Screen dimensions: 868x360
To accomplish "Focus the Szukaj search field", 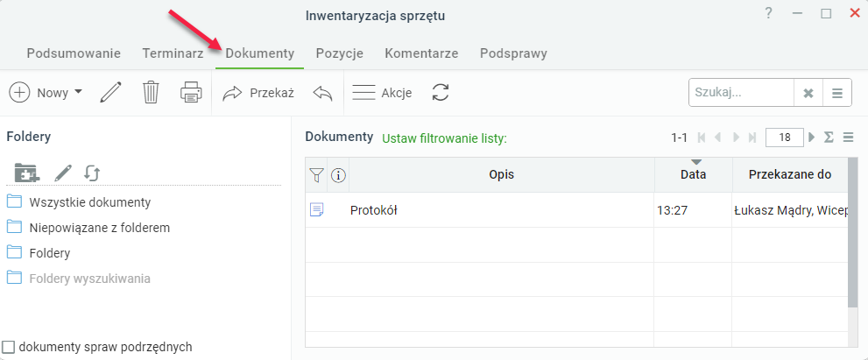I will [x=741, y=93].
